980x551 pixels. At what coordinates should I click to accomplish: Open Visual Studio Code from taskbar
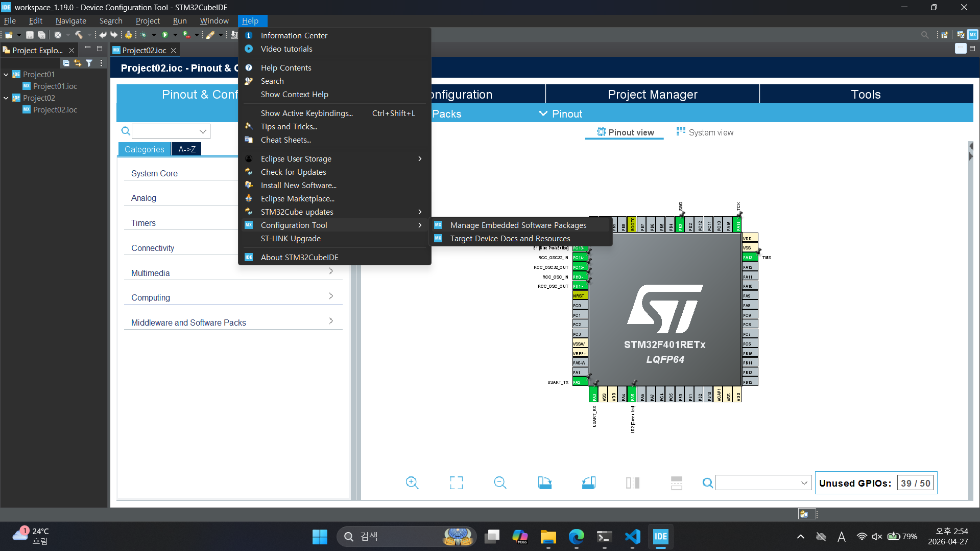(632, 536)
